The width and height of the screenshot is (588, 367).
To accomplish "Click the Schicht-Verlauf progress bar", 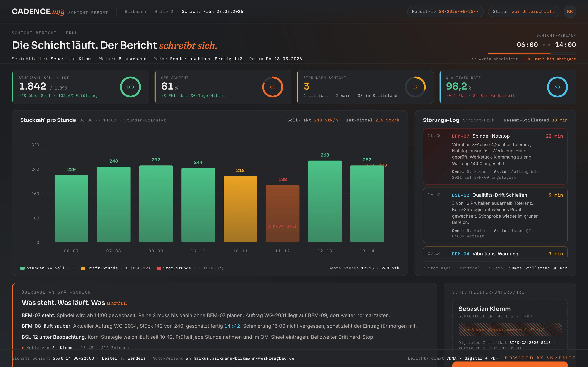I will pos(532,53).
